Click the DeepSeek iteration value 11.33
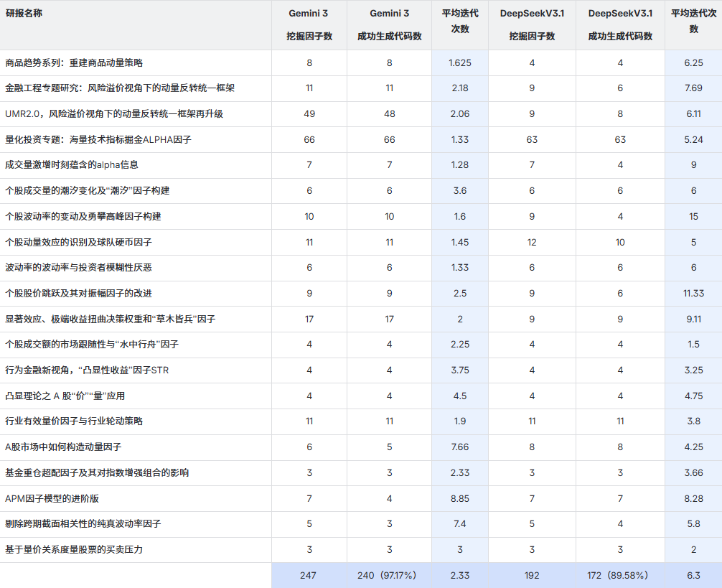Image resolution: width=722 pixels, height=588 pixels. 693,294
